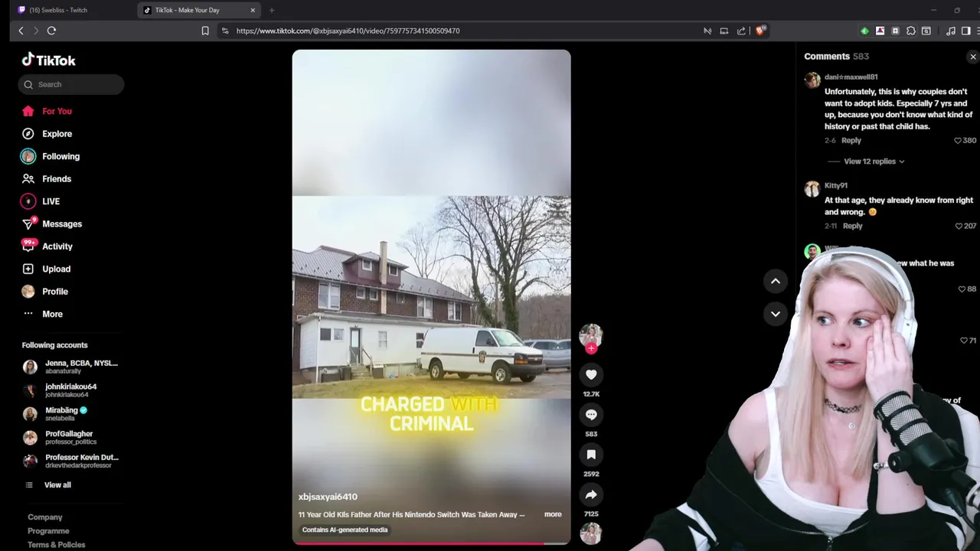Open the Jenna, BCBA, NYSL account

[x=70, y=367]
